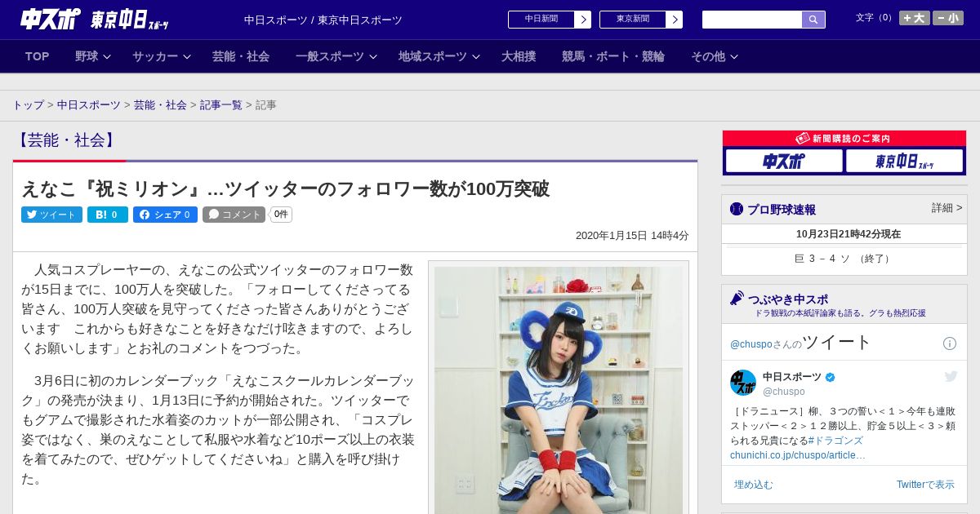Open the chunichi.co.jp/chuspo/article link
This screenshot has height=514, width=980.
[x=797, y=455]
